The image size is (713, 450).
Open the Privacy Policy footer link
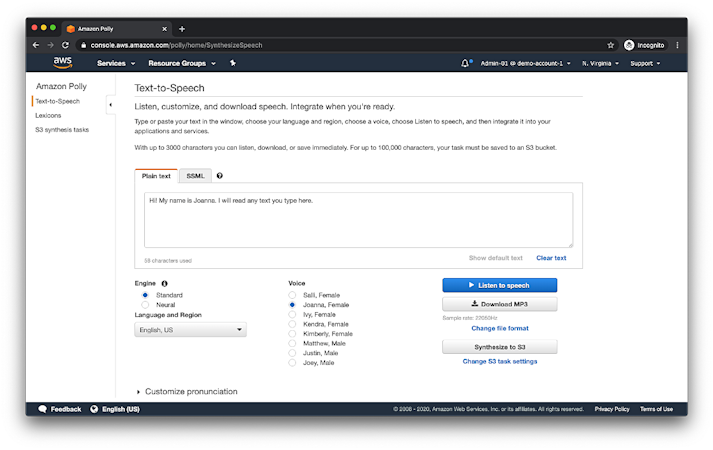click(x=612, y=409)
